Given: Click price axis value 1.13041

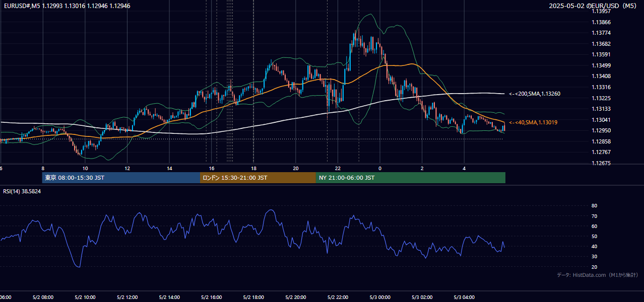Looking at the screenshot, I should tap(601, 120).
